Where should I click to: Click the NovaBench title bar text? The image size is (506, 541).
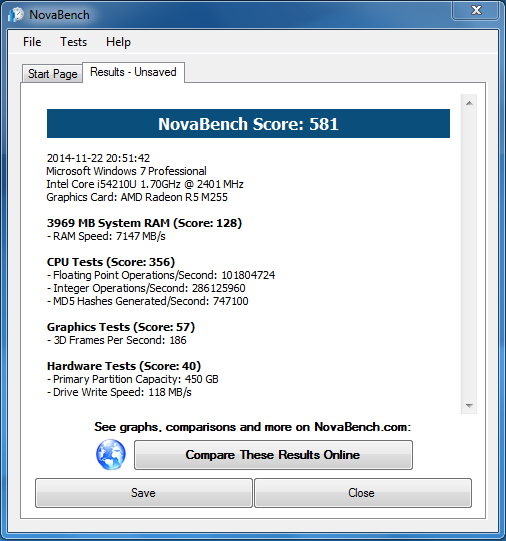click(59, 15)
